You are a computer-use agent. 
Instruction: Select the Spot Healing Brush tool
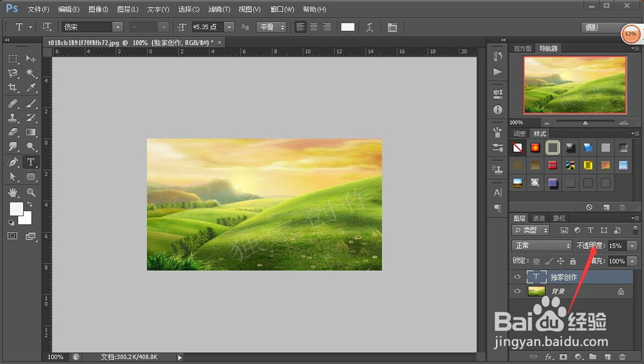point(13,102)
